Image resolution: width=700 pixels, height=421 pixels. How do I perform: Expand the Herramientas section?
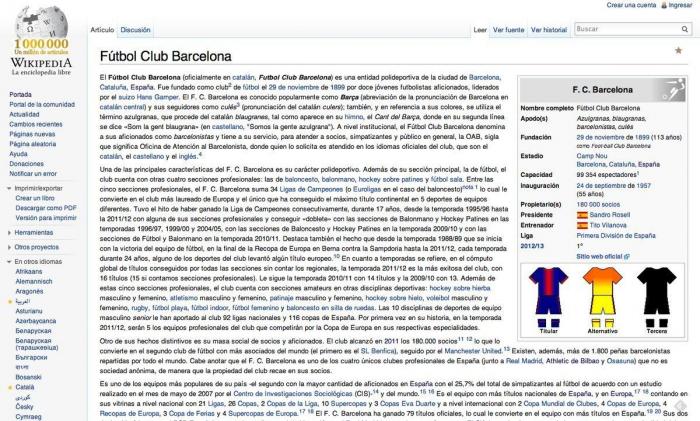coord(9,233)
